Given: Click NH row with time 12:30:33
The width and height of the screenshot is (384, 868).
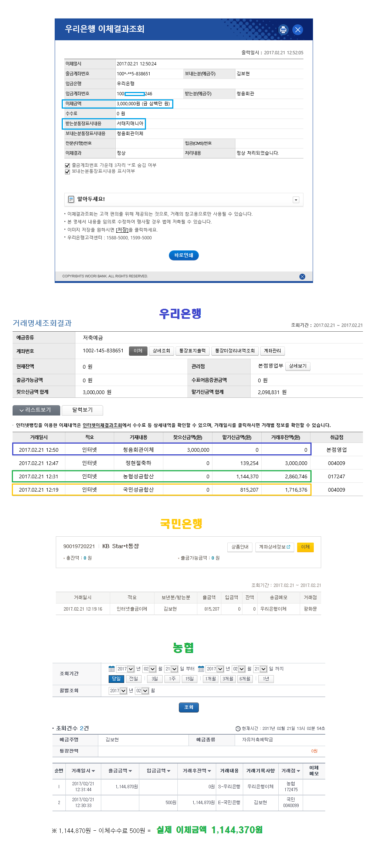Looking at the screenshot, I should coord(189,803).
